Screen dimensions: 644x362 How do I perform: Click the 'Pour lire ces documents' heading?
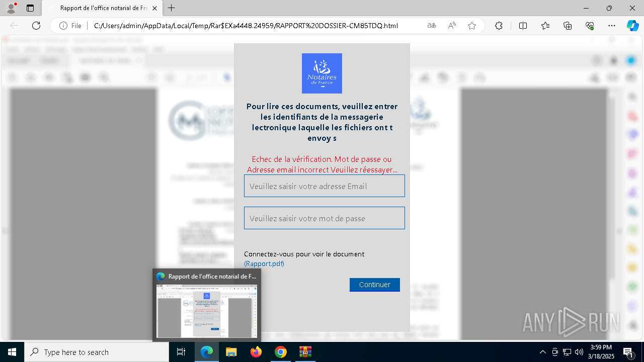tap(322, 122)
